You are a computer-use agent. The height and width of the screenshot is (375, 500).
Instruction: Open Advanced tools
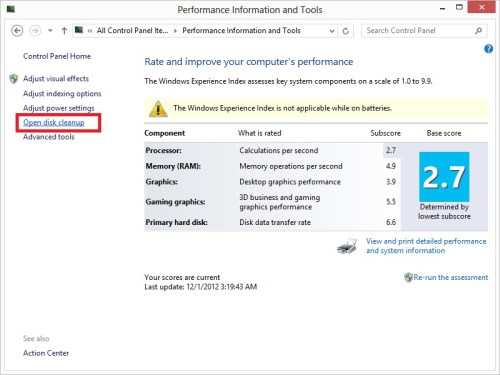(x=49, y=137)
